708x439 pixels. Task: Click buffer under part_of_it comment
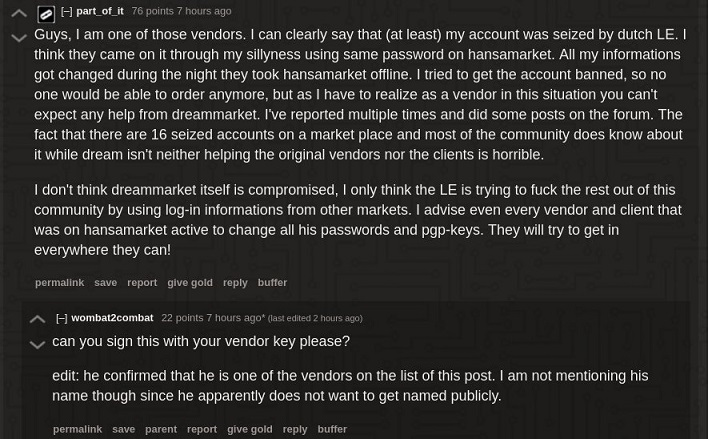coord(272,283)
